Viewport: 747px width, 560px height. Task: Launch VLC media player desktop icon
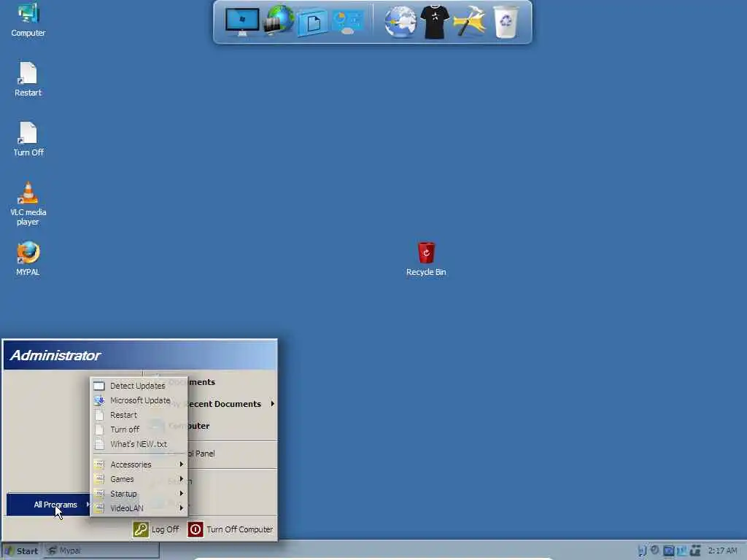coord(28,203)
